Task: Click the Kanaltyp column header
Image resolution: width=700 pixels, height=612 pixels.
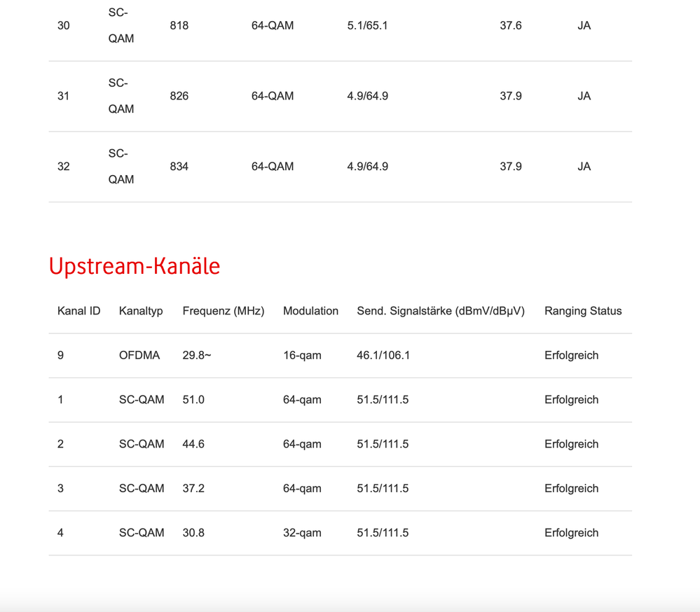Action: click(141, 311)
